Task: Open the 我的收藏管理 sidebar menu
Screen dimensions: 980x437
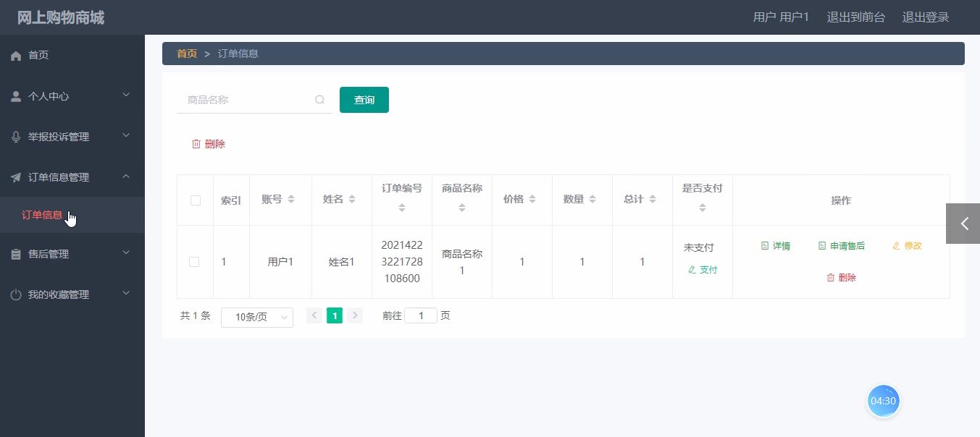Action: (x=72, y=294)
